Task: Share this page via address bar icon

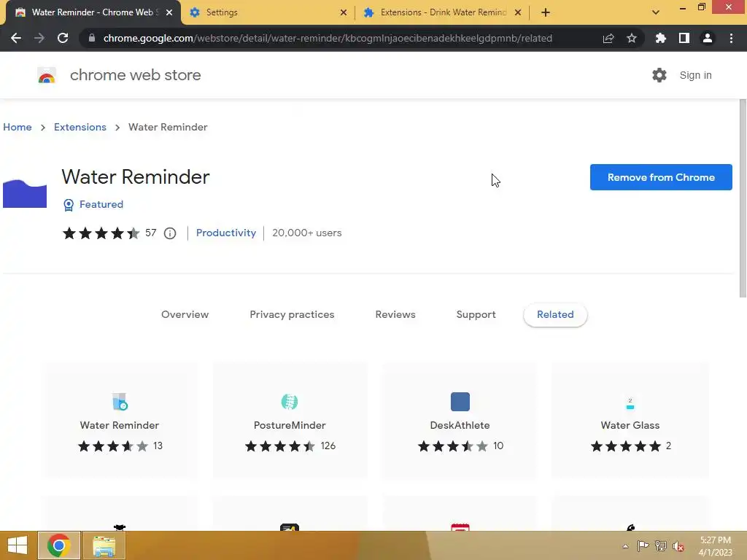Action: tap(608, 38)
